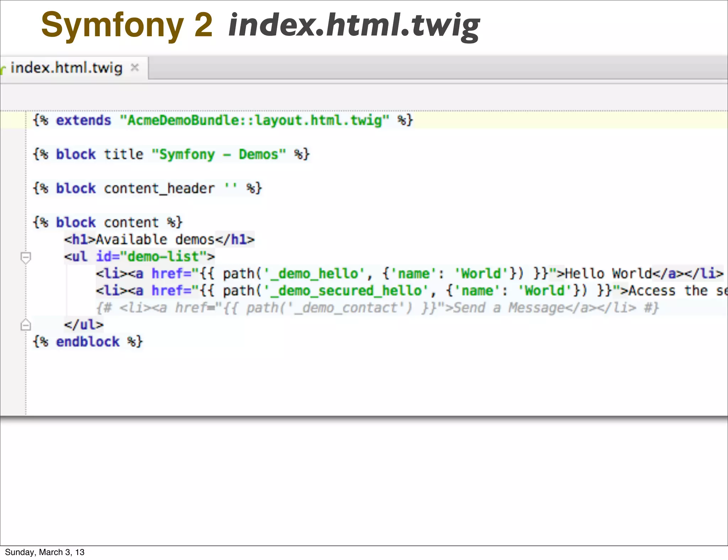Click the commented '_demo_contact' line
The image size is (728, 560).
click(x=378, y=308)
